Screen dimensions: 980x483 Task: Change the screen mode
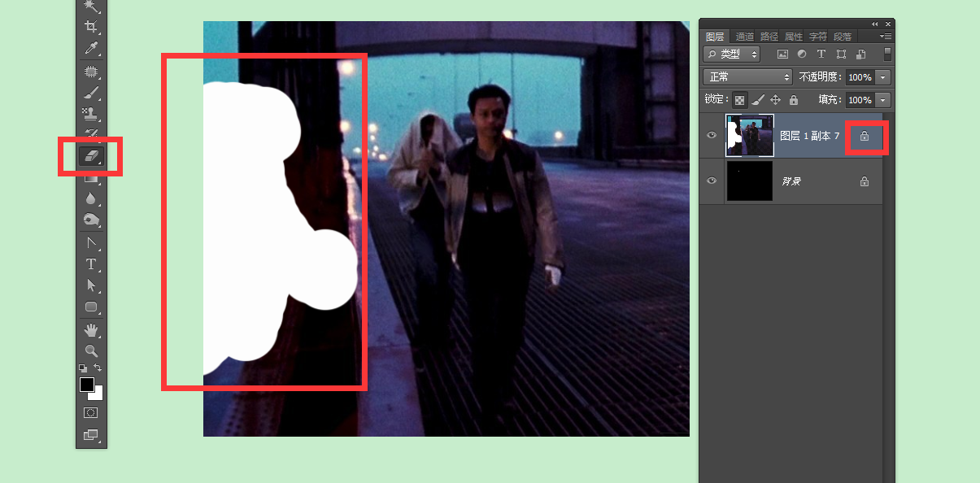pos(91,435)
